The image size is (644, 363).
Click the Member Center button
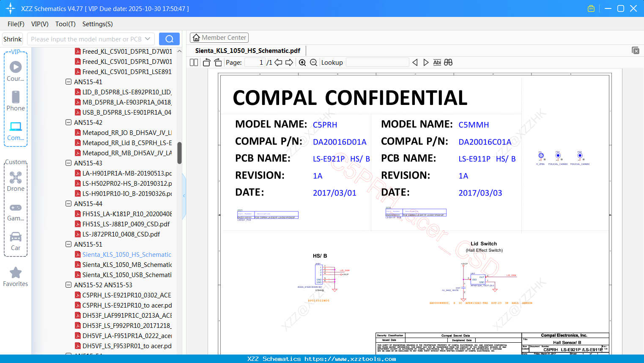(219, 38)
